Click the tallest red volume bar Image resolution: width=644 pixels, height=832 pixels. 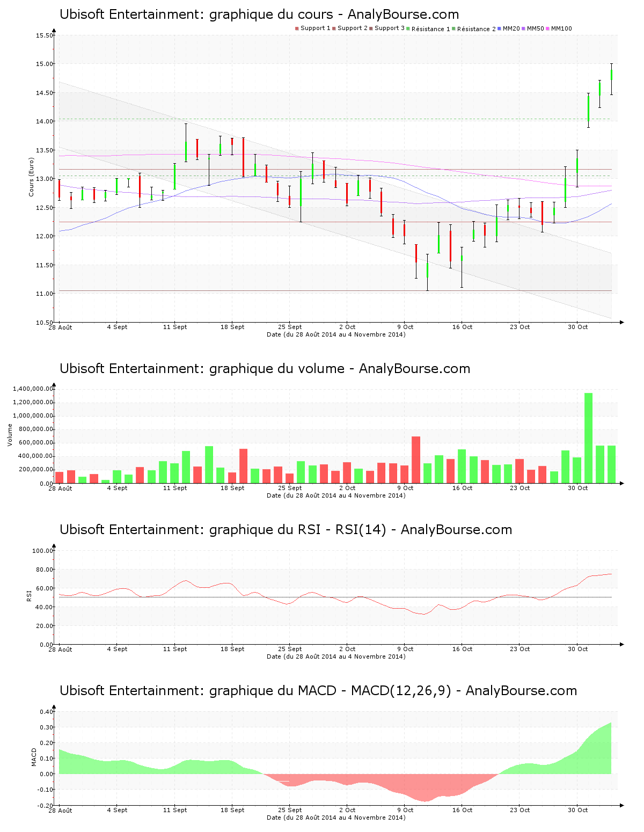(x=416, y=459)
